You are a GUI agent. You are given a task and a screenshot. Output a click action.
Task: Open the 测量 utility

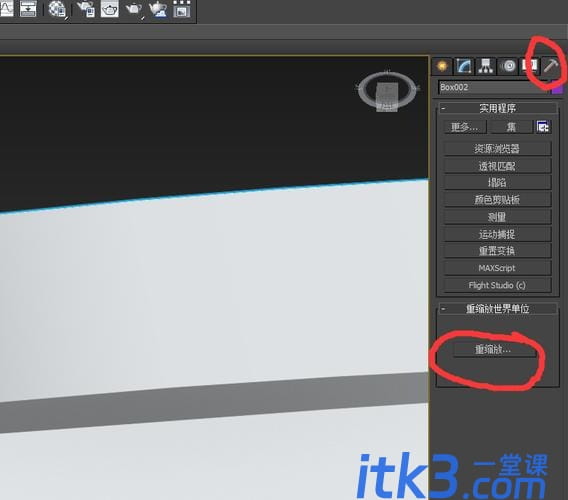click(497, 217)
